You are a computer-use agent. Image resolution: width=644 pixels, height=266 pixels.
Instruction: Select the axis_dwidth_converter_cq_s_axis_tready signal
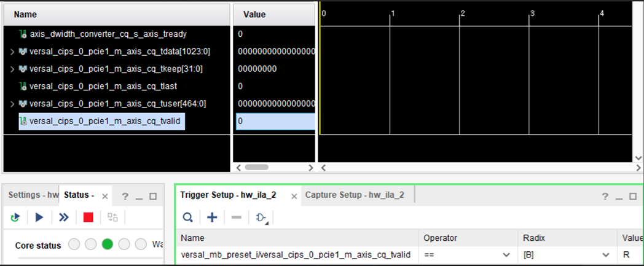[x=108, y=34]
